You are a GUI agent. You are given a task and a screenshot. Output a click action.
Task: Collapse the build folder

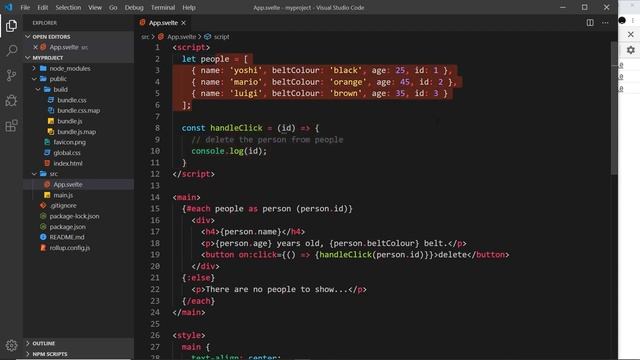(60, 89)
